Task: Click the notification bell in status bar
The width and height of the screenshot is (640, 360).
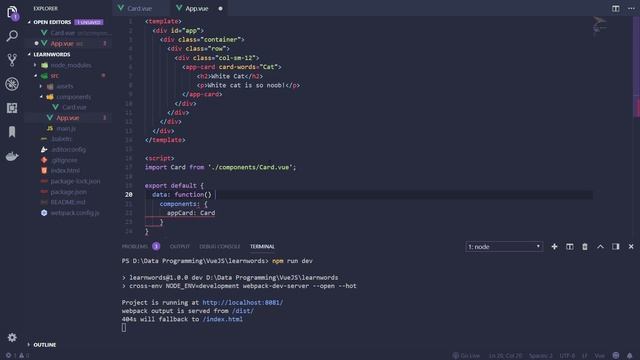Action: [630, 356]
